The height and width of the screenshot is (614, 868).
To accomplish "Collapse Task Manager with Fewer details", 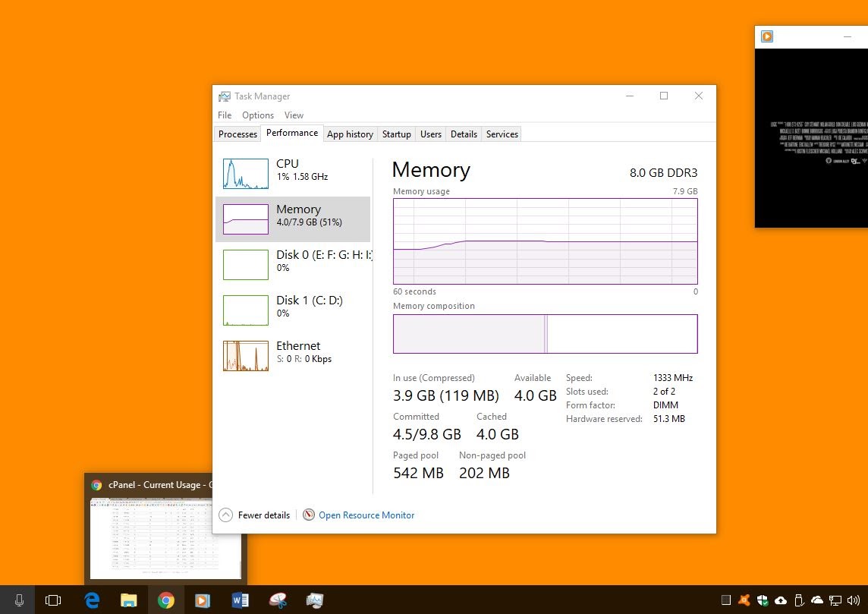I will [x=255, y=515].
